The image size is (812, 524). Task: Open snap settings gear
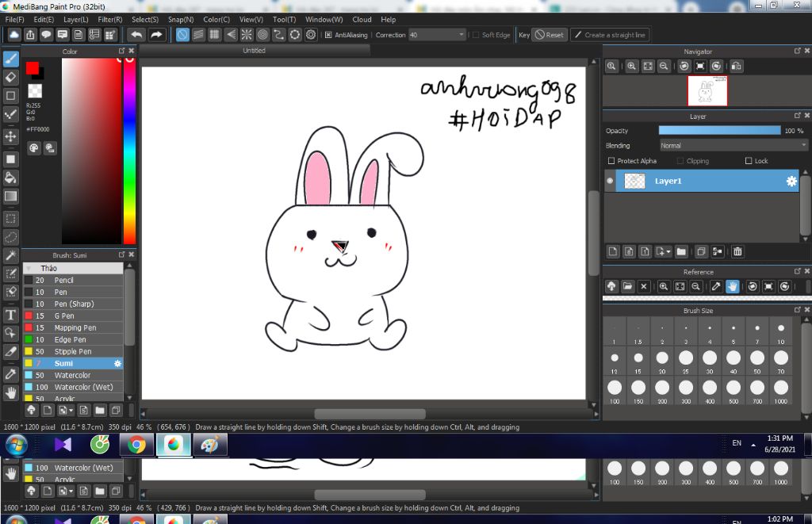coord(311,35)
